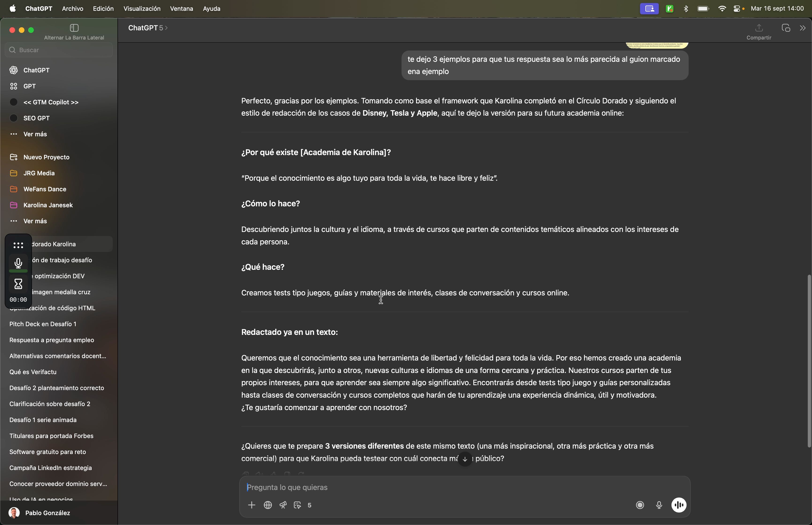Click the microphone icon in the floating recorder widget
812x525 pixels.
tap(18, 263)
